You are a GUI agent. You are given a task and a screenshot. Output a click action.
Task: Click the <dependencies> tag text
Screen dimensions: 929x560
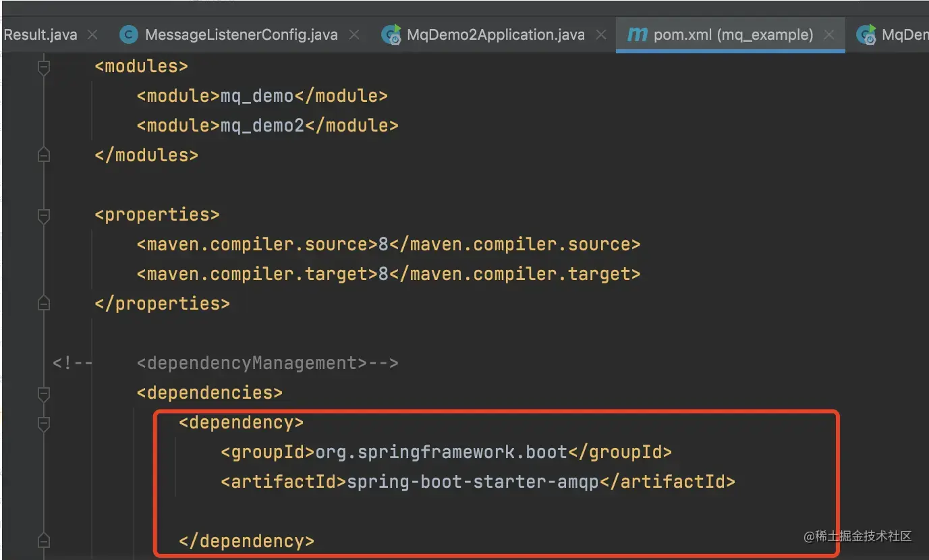click(209, 393)
